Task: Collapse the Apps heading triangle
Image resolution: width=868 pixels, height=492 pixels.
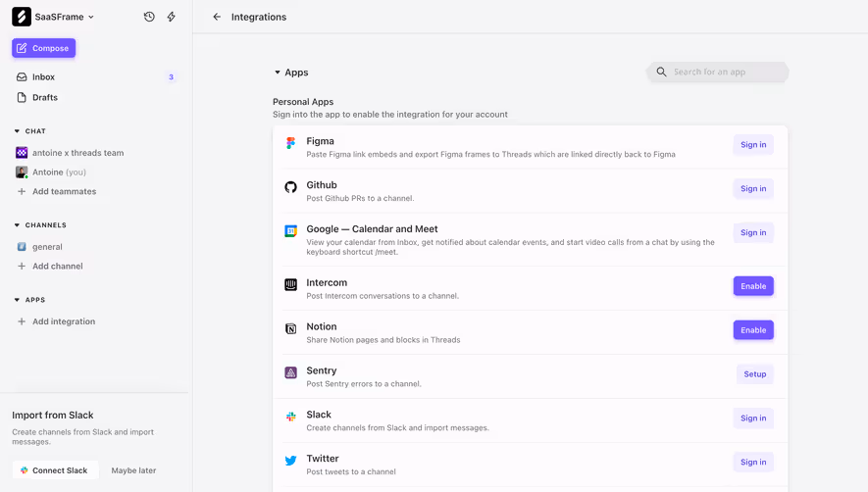Action: (278, 73)
